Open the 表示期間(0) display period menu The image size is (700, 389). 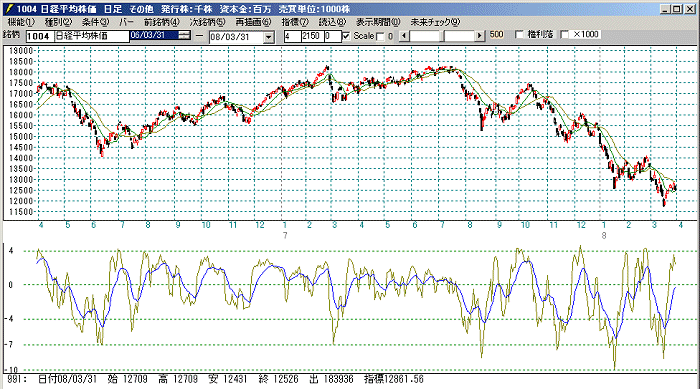click(x=379, y=22)
